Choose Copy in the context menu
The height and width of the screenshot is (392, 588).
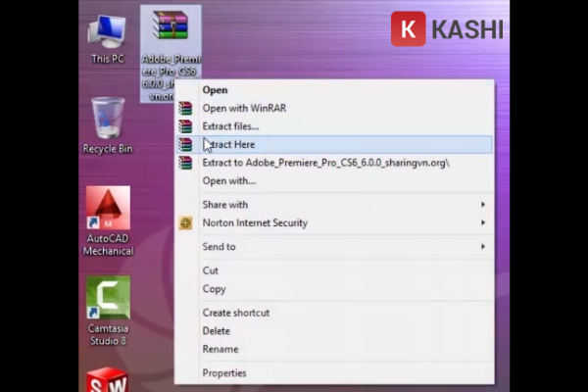214,289
